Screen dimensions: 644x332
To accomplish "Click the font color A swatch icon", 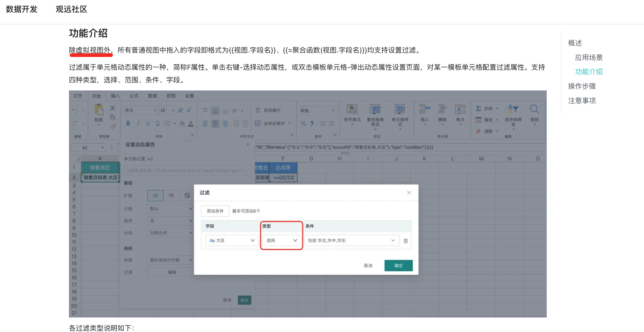I will 191,124.
